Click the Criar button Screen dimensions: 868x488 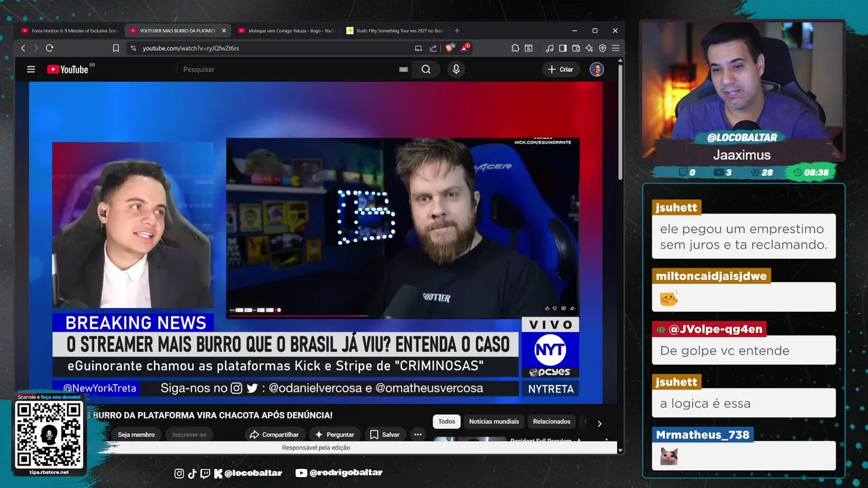(x=561, y=69)
